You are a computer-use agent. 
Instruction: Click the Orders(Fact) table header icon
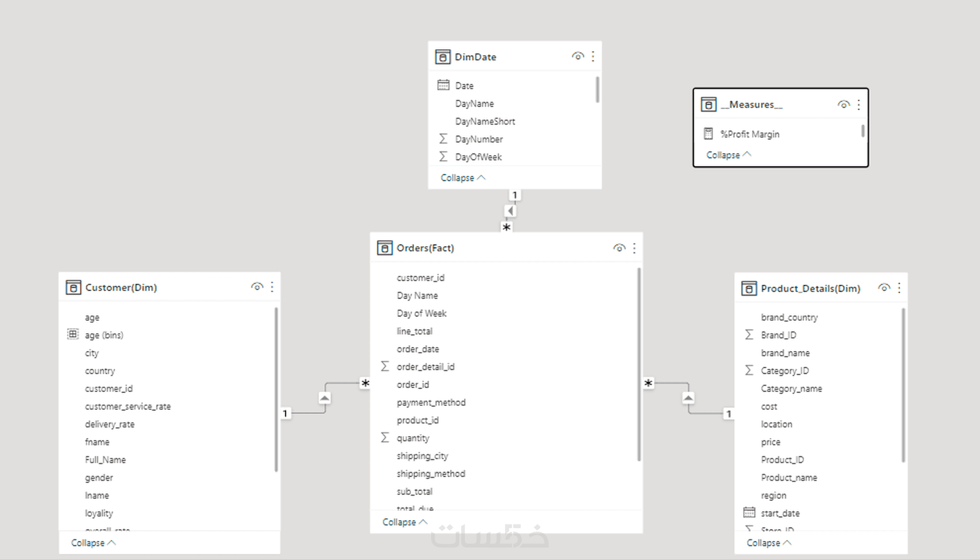tap(385, 248)
